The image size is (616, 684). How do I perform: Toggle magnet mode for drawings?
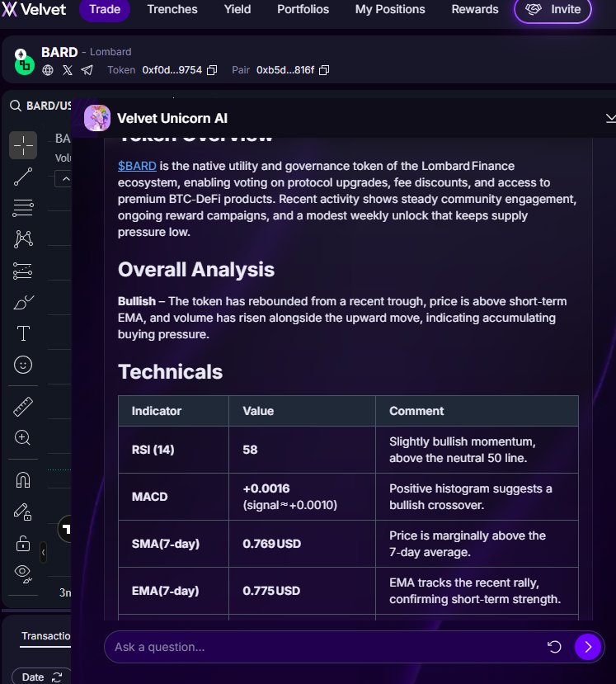[x=23, y=480]
